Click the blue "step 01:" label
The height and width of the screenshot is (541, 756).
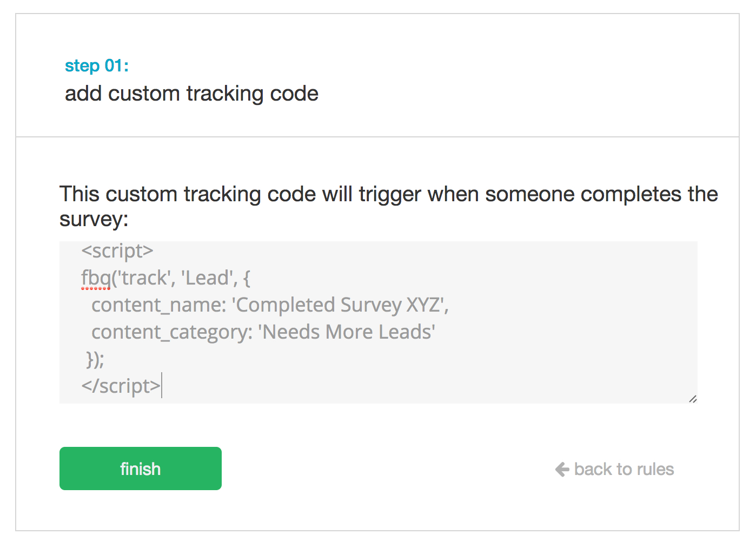point(97,65)
